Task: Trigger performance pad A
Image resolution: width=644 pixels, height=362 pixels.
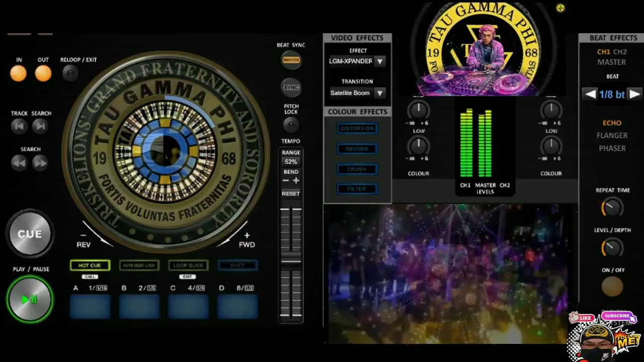Action: tap(90, 307)
